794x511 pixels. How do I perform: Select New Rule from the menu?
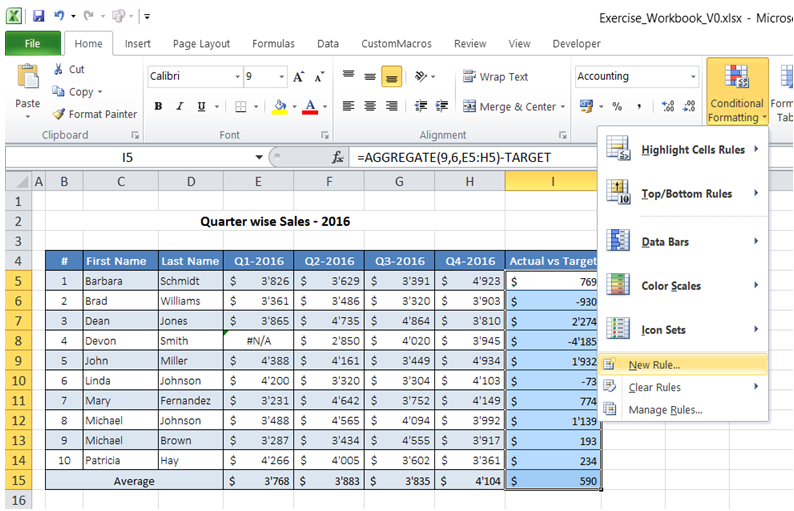(x=653, y=365)
